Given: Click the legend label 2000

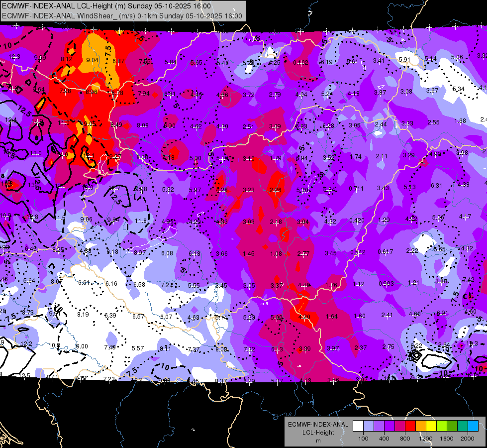Looking at the screenshot, I should click(468, 439).
